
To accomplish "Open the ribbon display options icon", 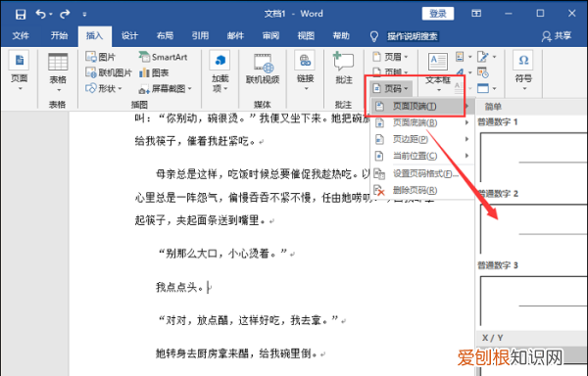I will 476,14.
